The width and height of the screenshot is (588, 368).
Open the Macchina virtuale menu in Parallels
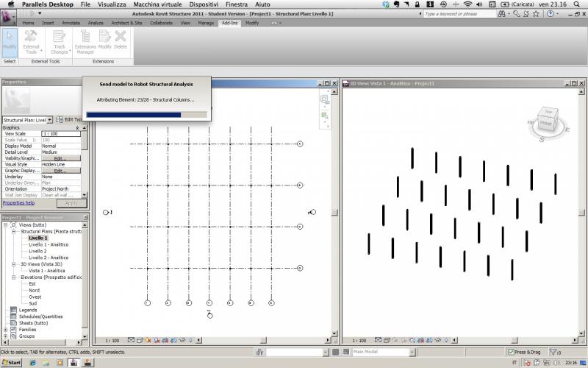click(157, 4)
